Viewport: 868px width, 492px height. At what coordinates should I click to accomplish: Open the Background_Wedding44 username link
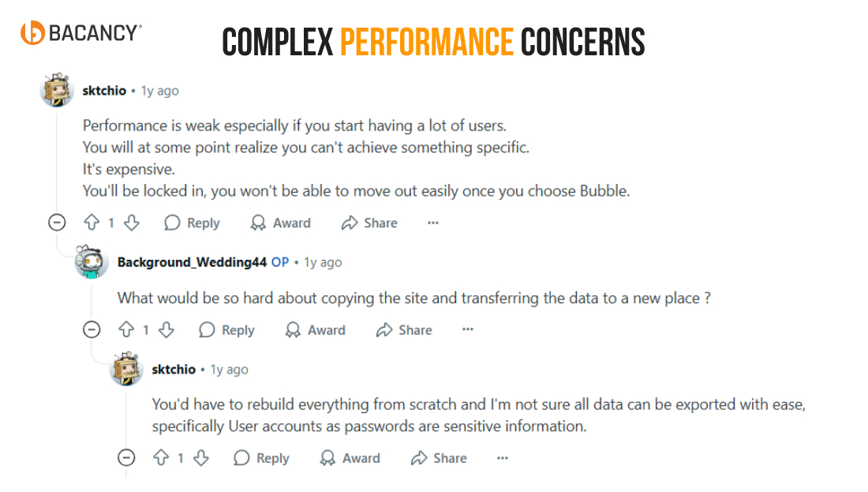(189, 262)
